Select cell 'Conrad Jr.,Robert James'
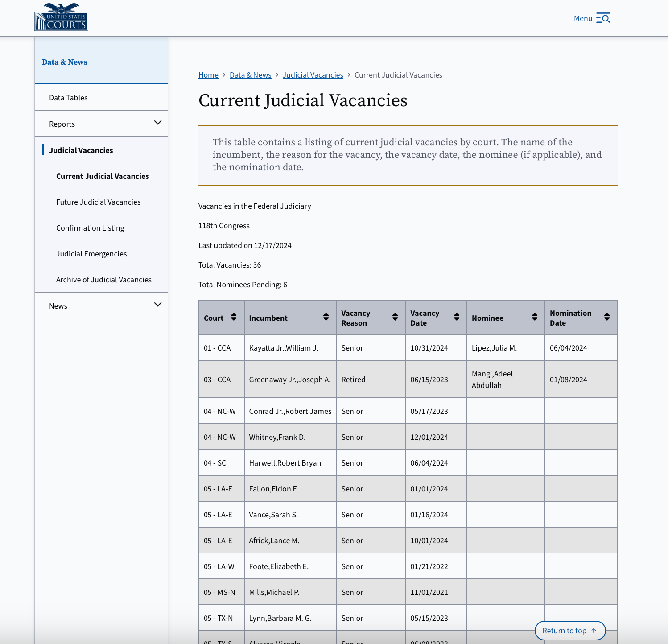 click(x=290, y=411)
